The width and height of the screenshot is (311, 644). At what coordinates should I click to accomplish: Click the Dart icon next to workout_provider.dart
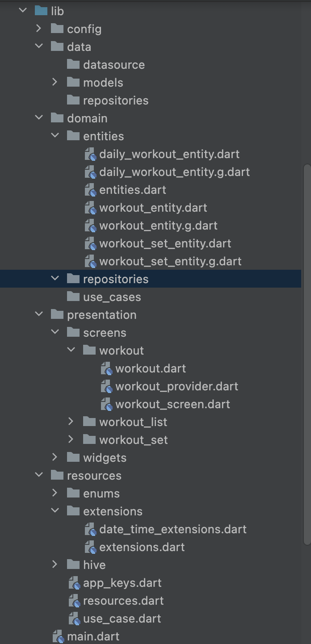(106, 386)
